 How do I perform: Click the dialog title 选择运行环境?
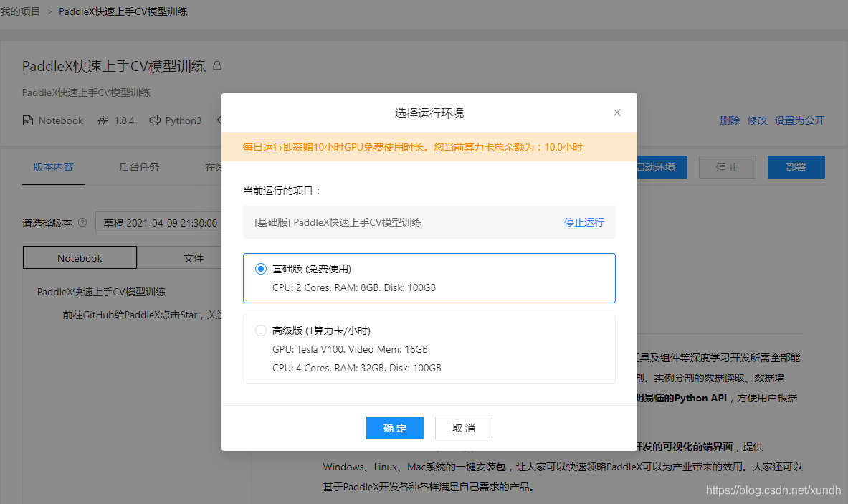[x=429, y=113]
